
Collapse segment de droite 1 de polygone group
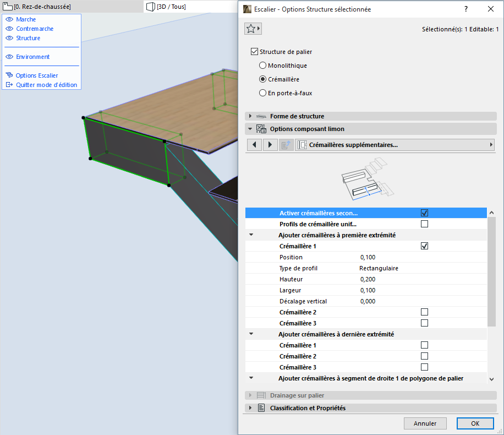click(251, 378)
